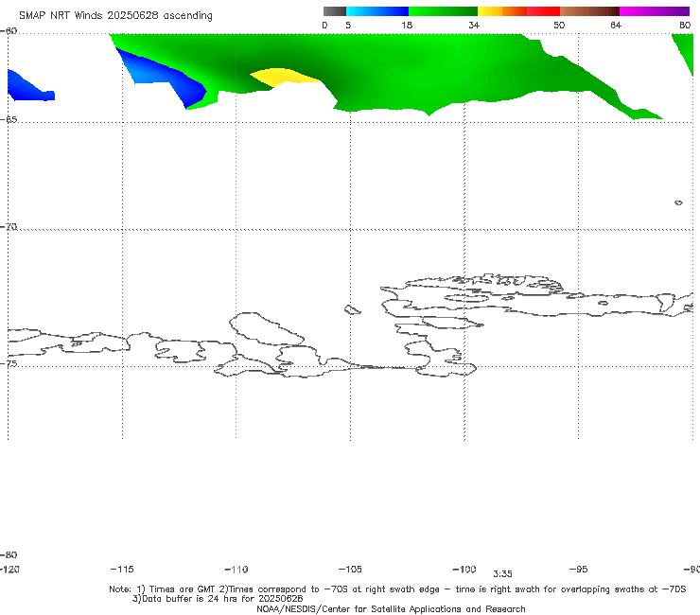
Task: Click the yellow high-wind patch on the map
Action: [x=284, y=76]
